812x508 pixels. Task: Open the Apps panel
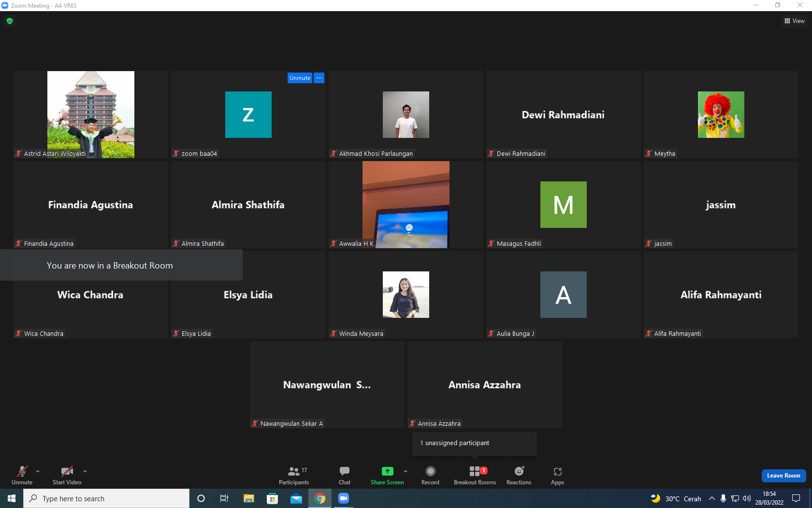pyautogui.click(x=557, y=476)
